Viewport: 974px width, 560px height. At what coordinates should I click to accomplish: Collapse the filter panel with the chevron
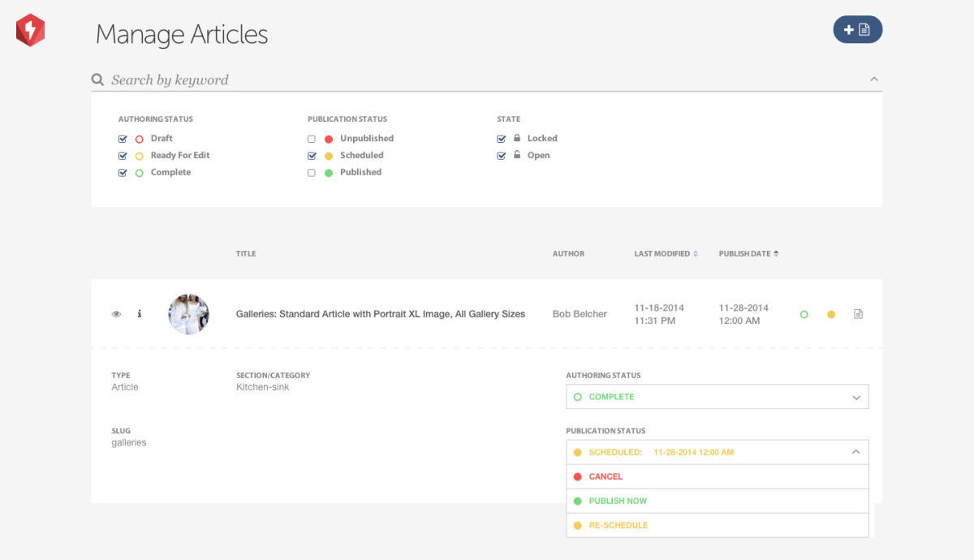(x=874, y=80)
